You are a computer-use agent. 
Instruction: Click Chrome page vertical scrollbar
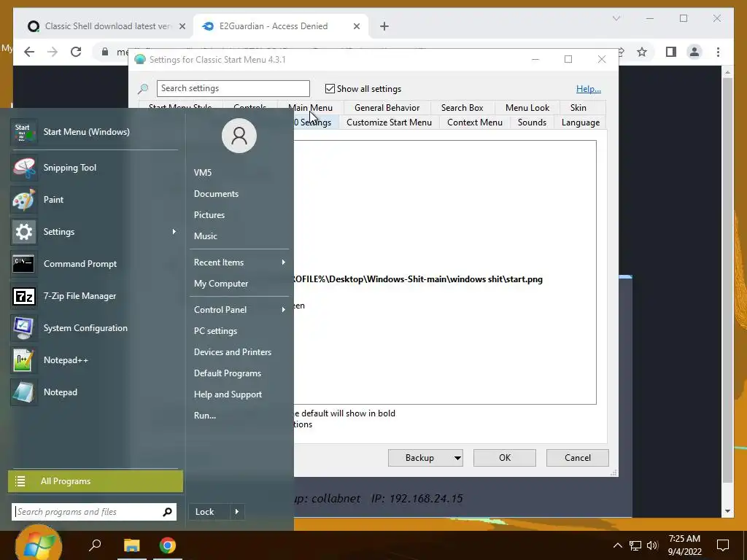point(727,280)
